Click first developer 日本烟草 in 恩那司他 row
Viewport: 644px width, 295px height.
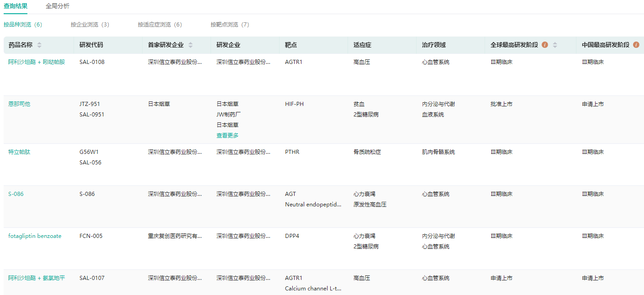227,104
